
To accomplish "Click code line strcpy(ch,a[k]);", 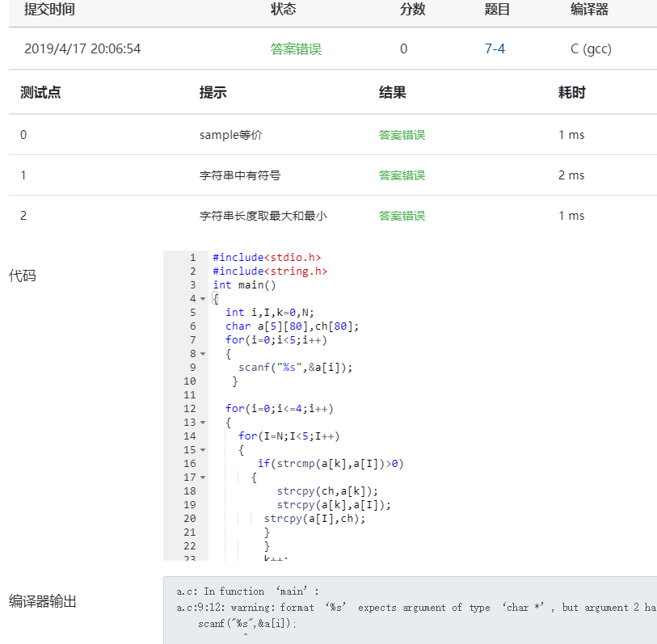I will pyautogui.click(x=327, y=491).
